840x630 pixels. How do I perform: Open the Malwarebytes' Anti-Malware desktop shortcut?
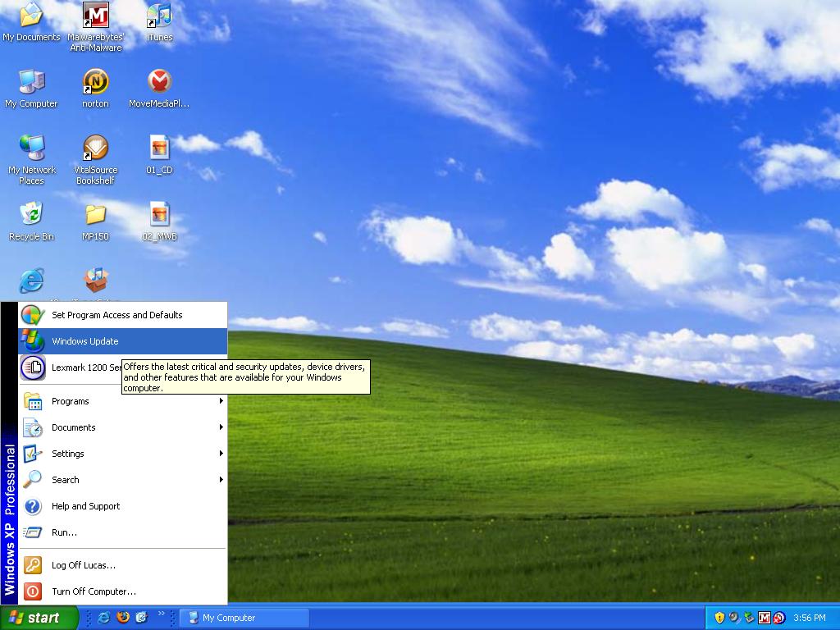pos(96,16)
